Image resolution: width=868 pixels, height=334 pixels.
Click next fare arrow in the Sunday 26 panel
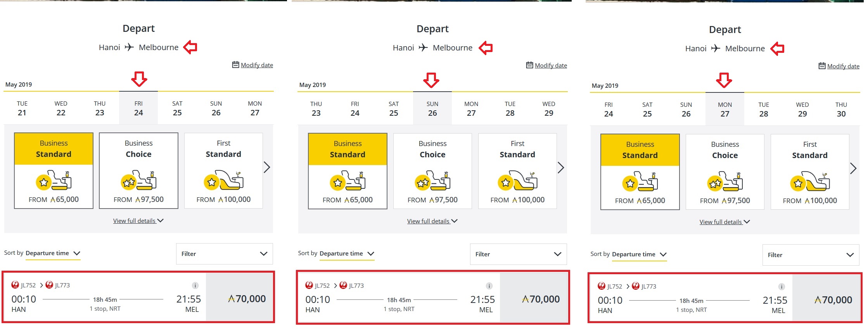click(561, 168)
